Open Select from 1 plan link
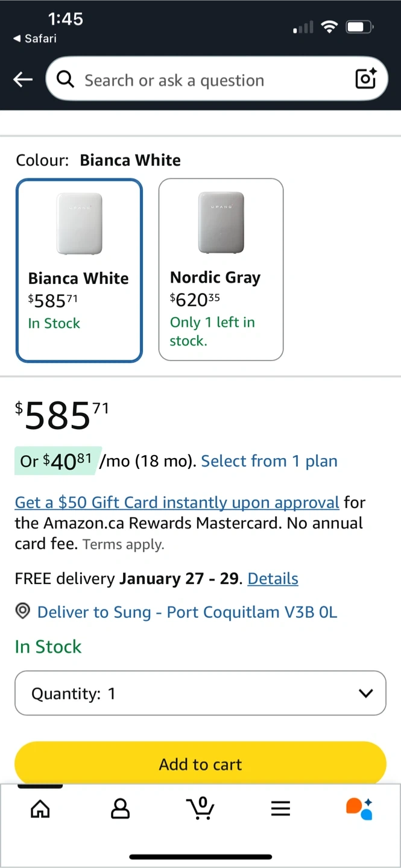The height and width of the screenshot is (868, 401). coord(269,461)
